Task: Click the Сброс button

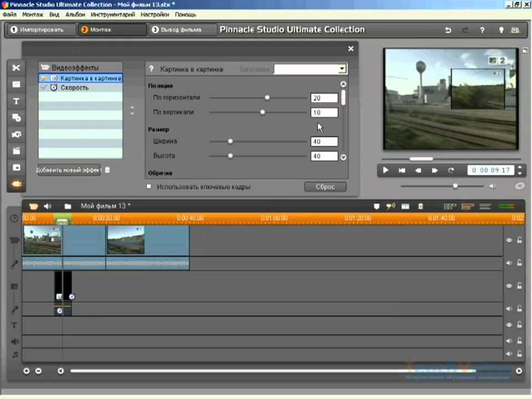Action: 325,187
